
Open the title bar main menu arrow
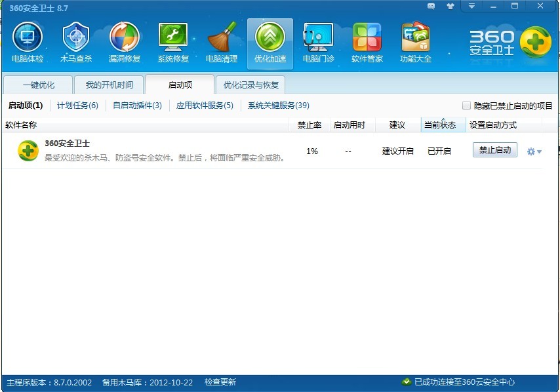[x=471, y=6]
